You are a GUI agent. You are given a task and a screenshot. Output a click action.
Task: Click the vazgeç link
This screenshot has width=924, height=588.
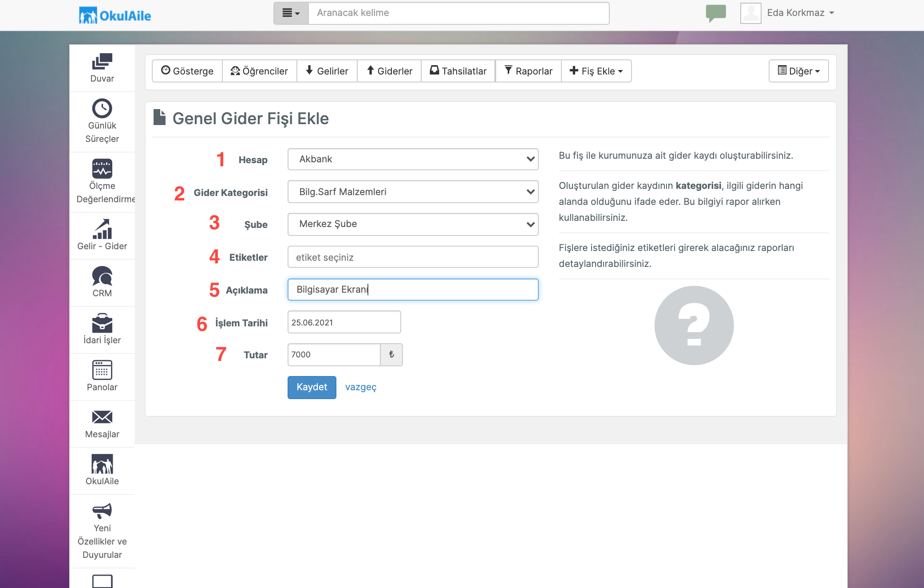[361, 387]
